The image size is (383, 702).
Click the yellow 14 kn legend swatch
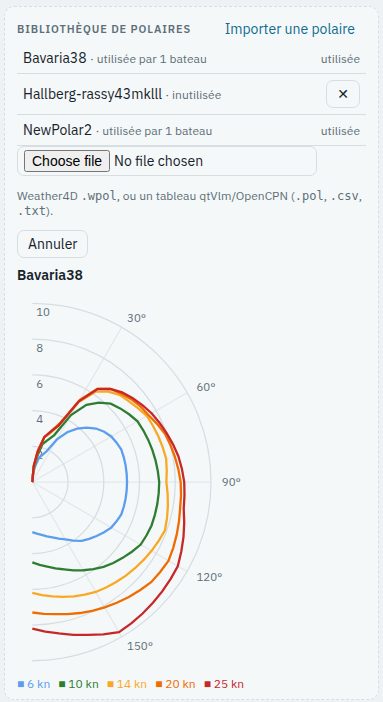110,684
